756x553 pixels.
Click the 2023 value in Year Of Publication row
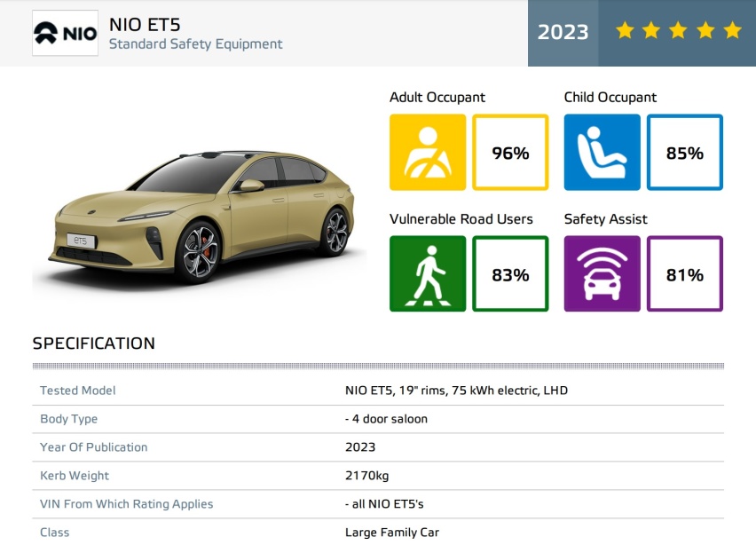click(x=360, y=447)
